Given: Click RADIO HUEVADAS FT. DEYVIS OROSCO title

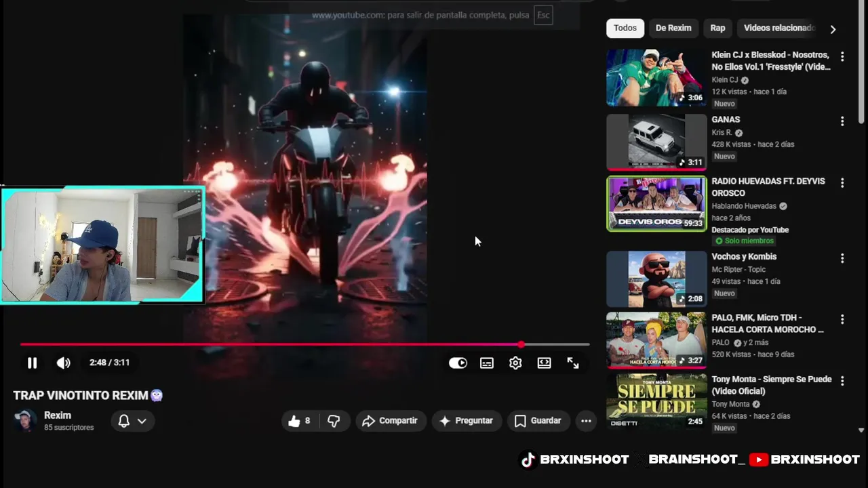Looking at the screenshot, I should click(x=768, y=187).
